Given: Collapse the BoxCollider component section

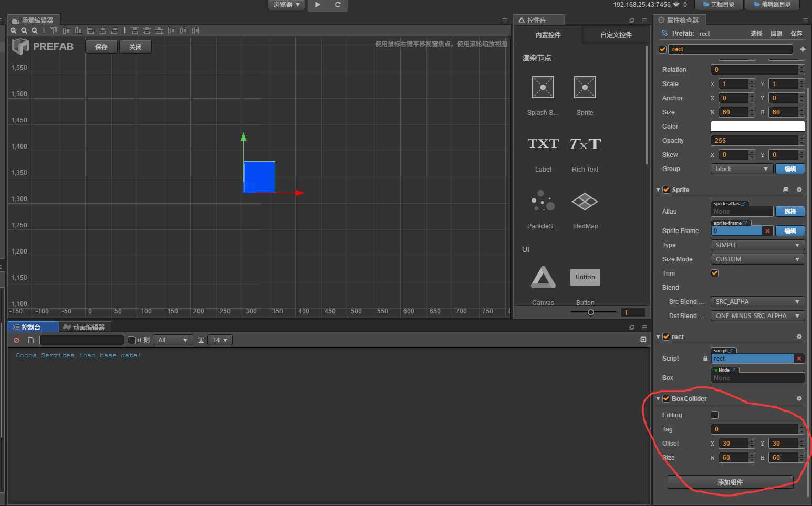Looking at the screenshot, I should coord(658,399).
